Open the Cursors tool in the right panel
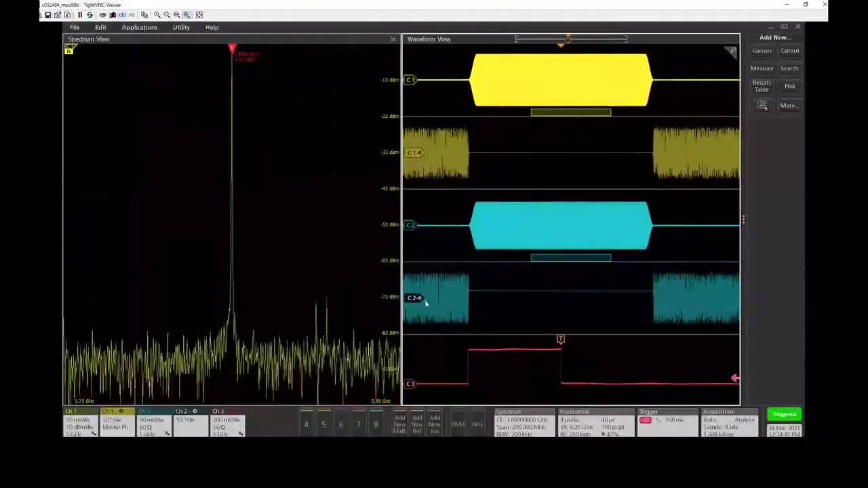Viewport: 868px width, 488px height. (762, 50)
